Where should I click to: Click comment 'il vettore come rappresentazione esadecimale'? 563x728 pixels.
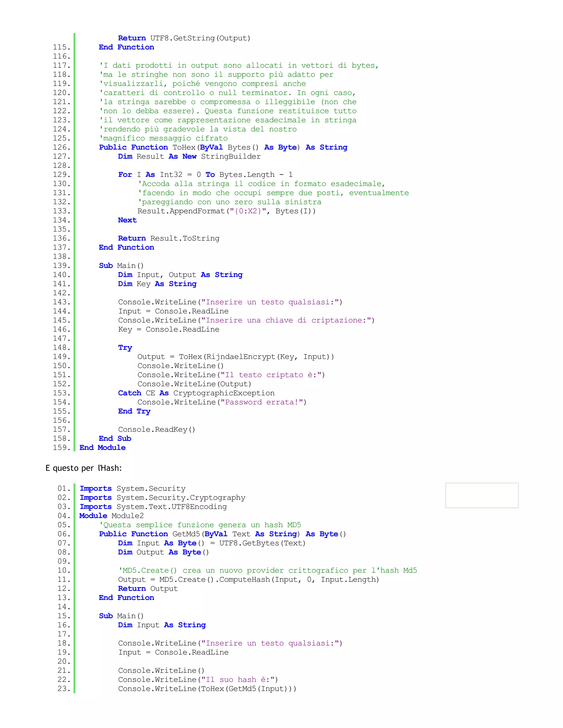[x=228, y=120]
